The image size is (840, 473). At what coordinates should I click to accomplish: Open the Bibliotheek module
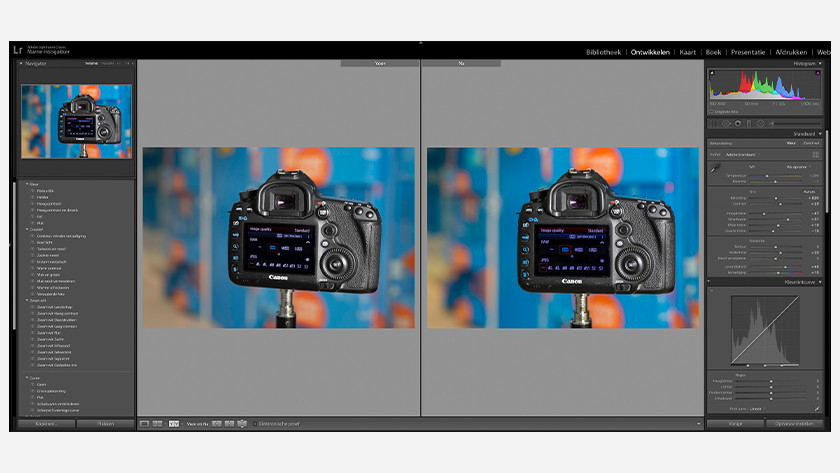click(603, 52)
